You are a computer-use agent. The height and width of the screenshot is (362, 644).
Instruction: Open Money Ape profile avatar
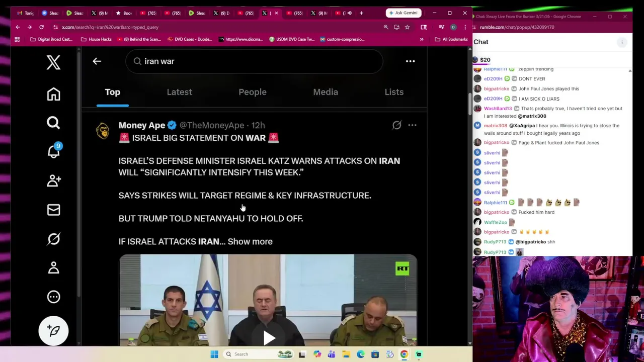click(x=103, y=131)
